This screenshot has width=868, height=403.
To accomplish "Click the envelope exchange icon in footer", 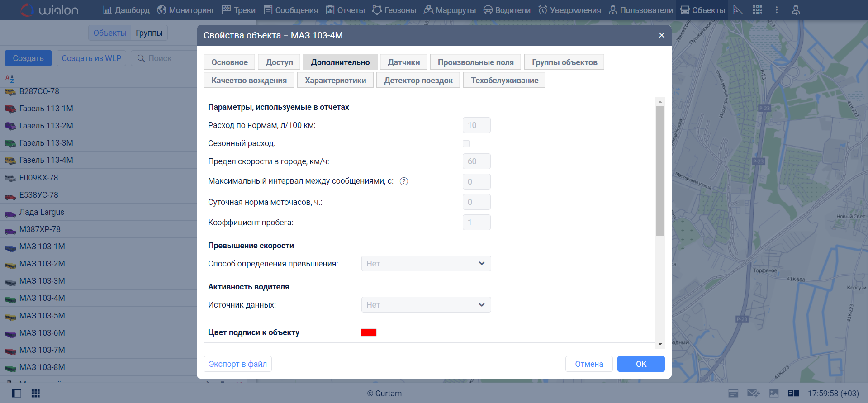I will tap(753, 393).
